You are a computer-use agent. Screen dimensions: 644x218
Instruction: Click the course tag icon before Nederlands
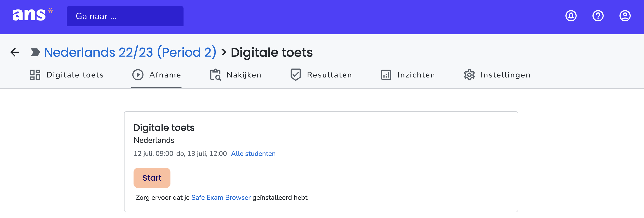click(35, 52)
